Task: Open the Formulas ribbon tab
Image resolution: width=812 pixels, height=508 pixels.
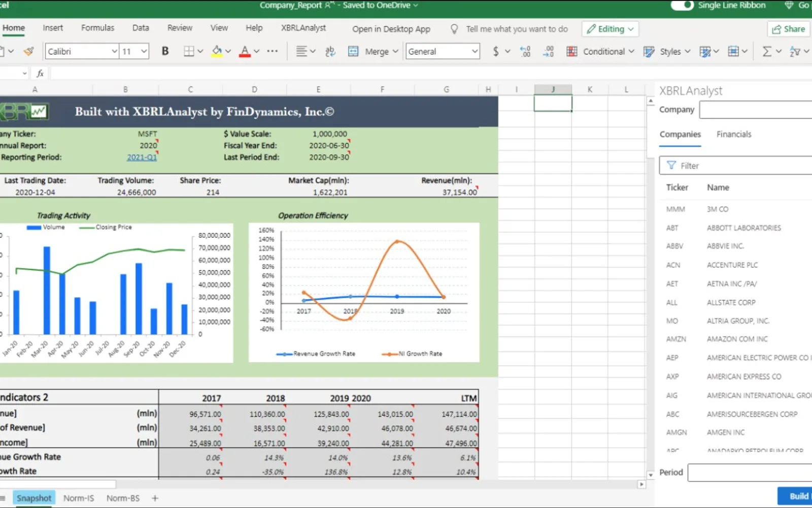Action: (97, 28)
